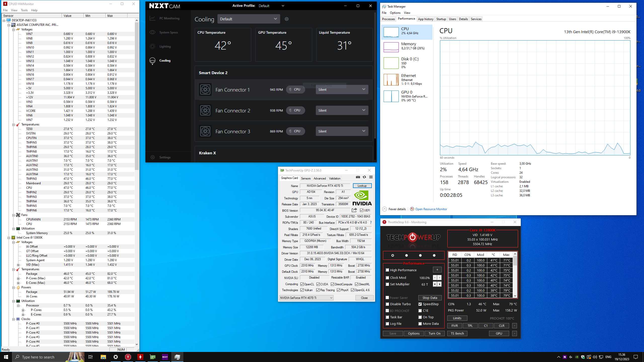Open PC Monitoring in NZXT CAM sidebar
Viewport: 644px width, 362px height.
pyautogui.click(x=165, y=18)
